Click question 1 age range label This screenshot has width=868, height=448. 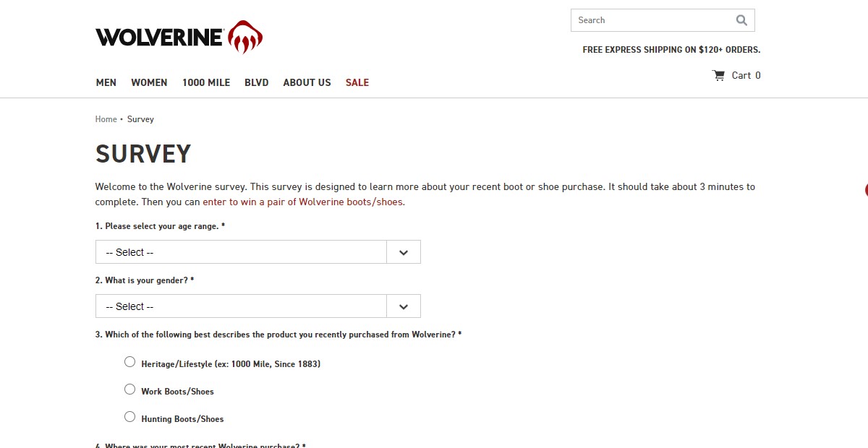click(x=160, y=226)
